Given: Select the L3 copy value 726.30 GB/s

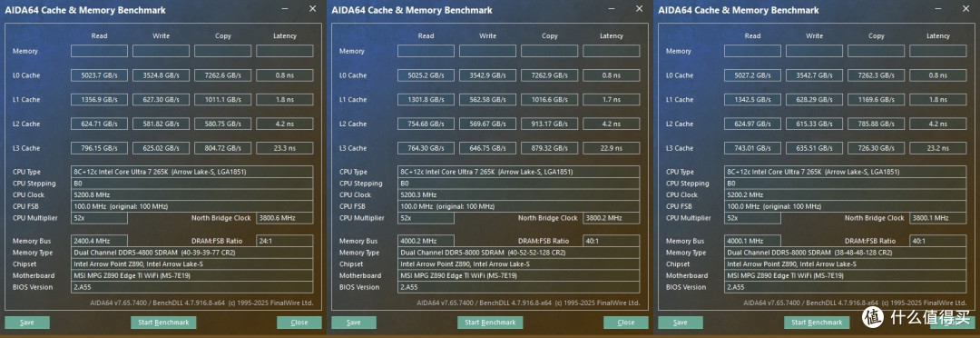Looking at the screenshot, I should point(877,148).
